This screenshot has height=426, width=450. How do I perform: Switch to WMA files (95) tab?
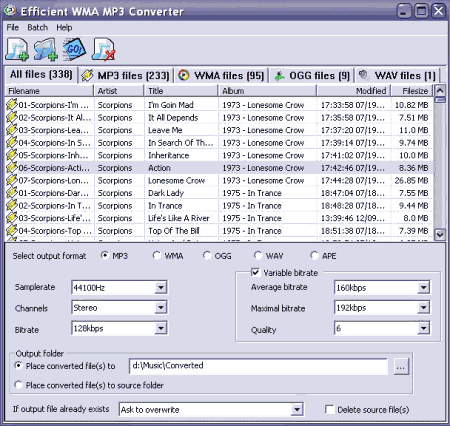pyautogui.click(x=221, y=76)
